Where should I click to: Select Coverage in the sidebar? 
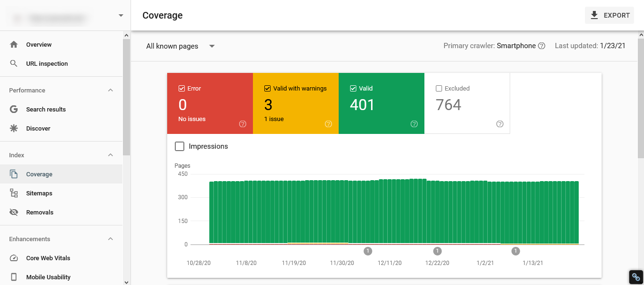click(x=39, y=174)
